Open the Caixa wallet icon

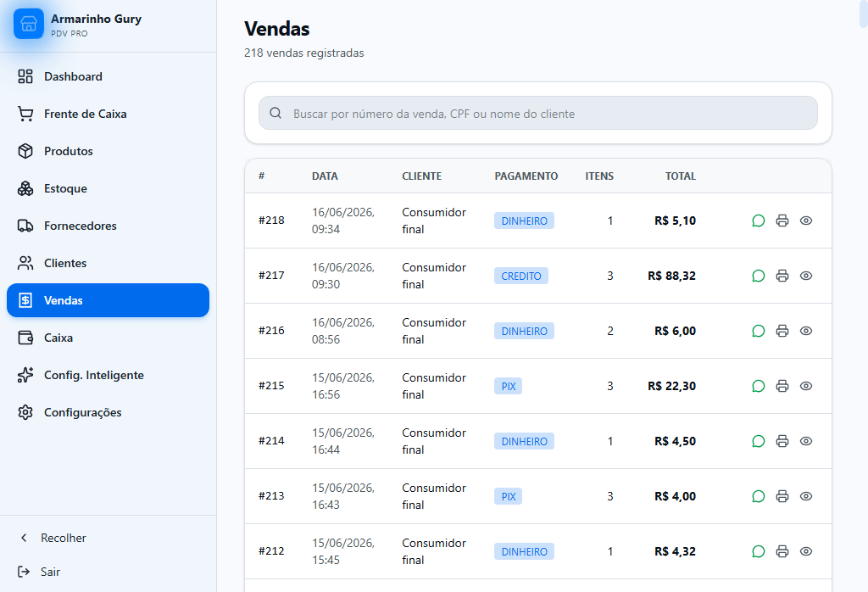click(25, 338)
